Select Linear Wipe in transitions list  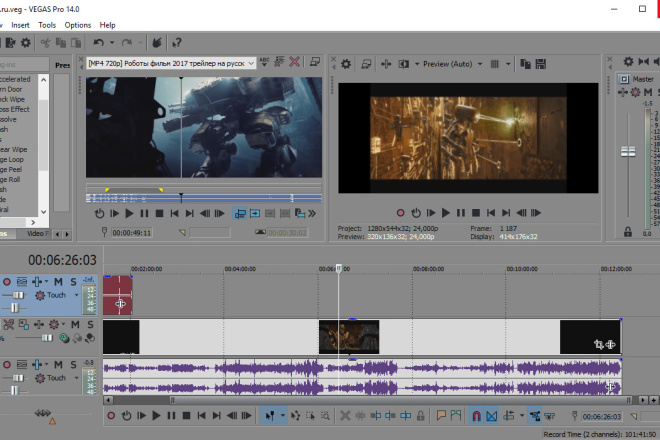click(13, 149)
